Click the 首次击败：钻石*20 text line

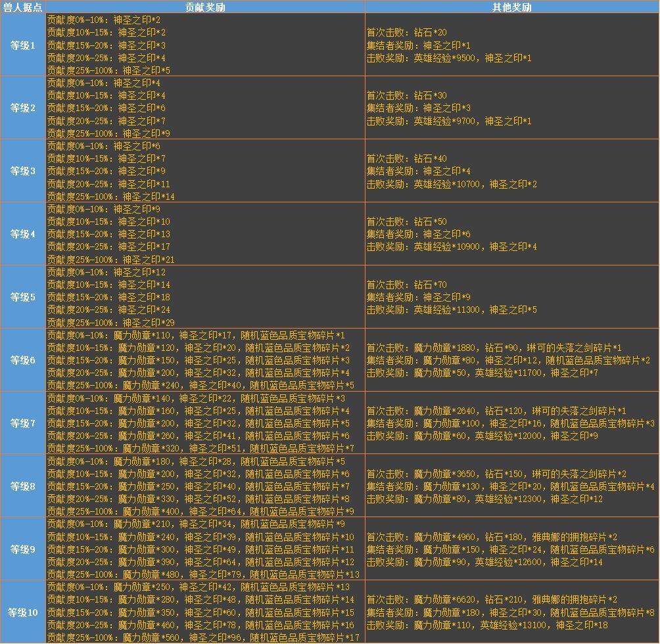pyautogui.click(x=406, y=33)
